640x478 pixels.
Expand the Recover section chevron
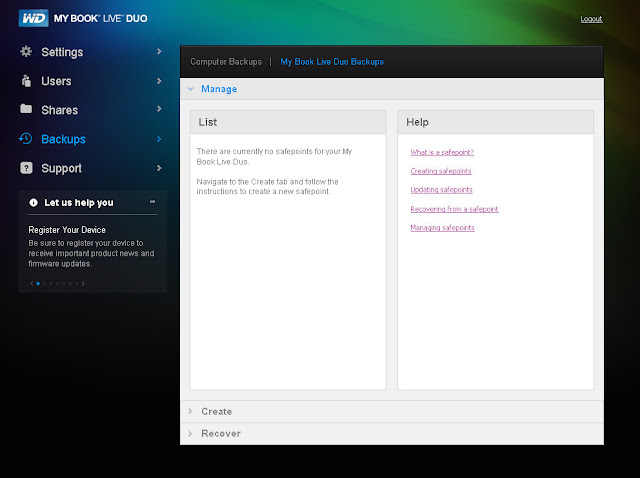(190, 434)
